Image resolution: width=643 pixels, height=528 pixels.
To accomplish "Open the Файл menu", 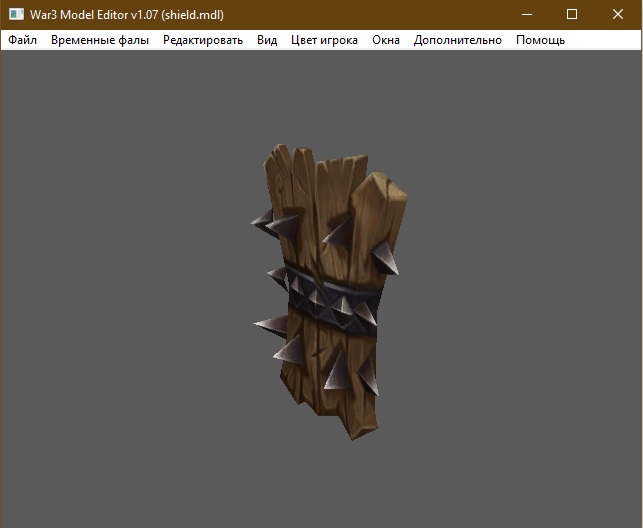I will click(x=23, y=40).
